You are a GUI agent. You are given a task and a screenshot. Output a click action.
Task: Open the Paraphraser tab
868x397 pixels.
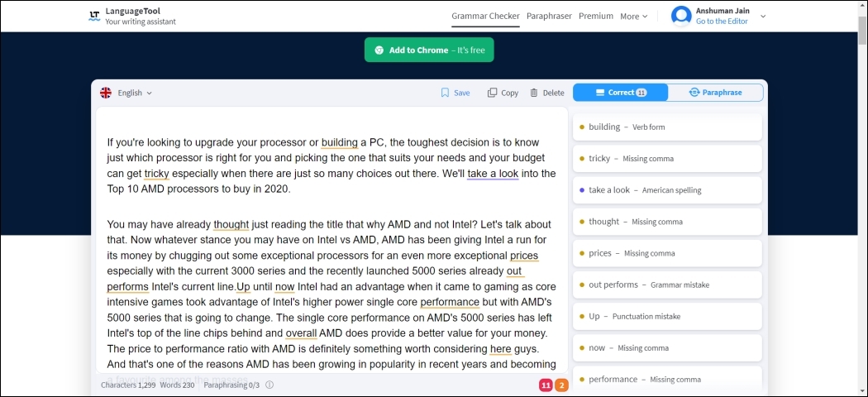point(549,16)
